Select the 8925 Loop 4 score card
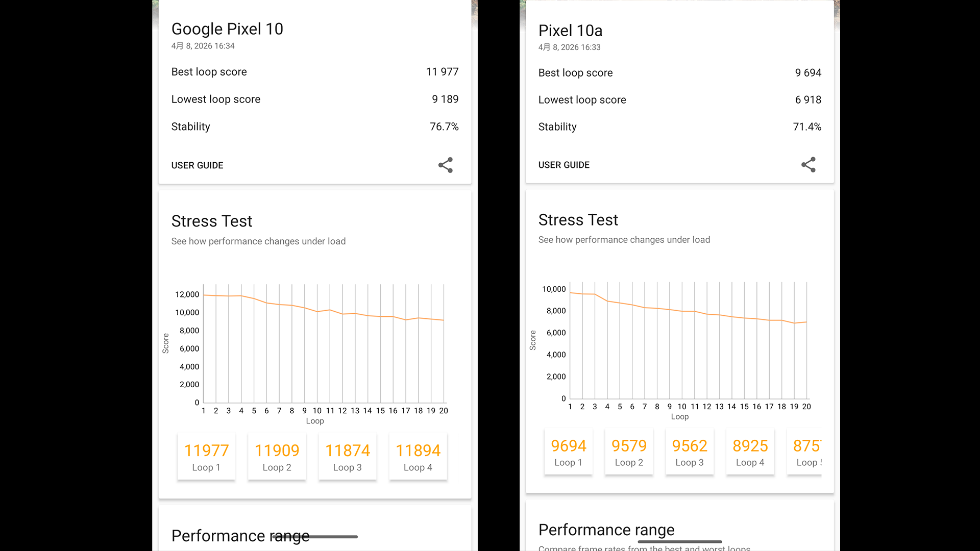This screenshot has width=980, height=551. (750, 452)
